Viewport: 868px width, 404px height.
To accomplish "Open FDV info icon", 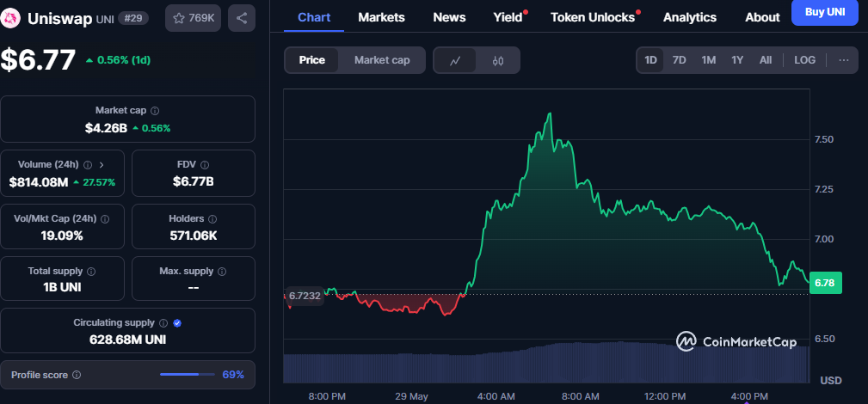I will pyautogui.click(x=205, y=165).
